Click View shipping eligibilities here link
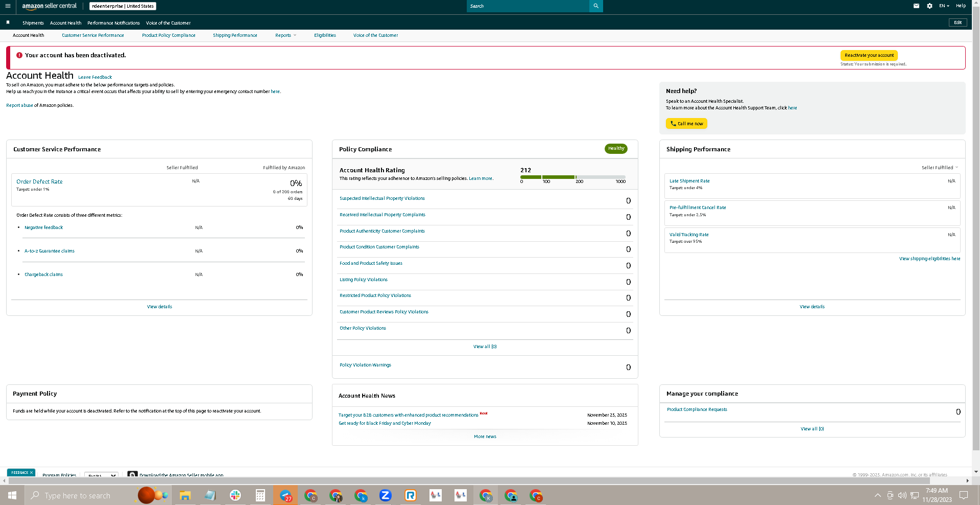This screenshot has width=980, height=505. point(929,259)
